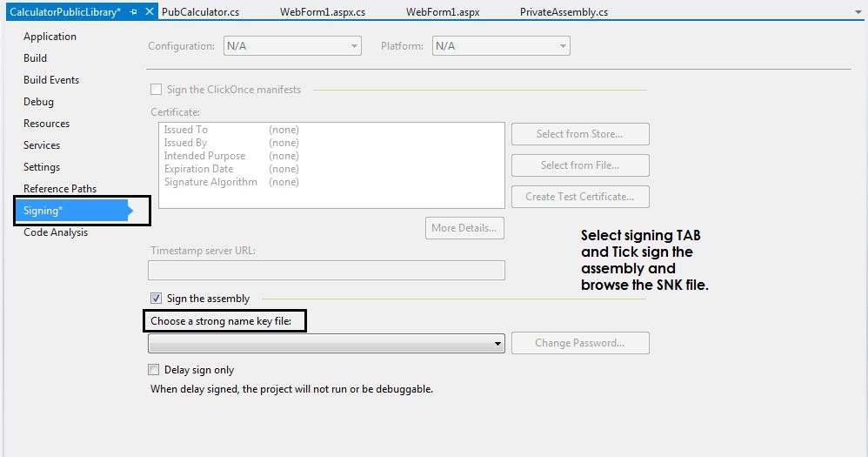Select the Signing page

point(74,211)
